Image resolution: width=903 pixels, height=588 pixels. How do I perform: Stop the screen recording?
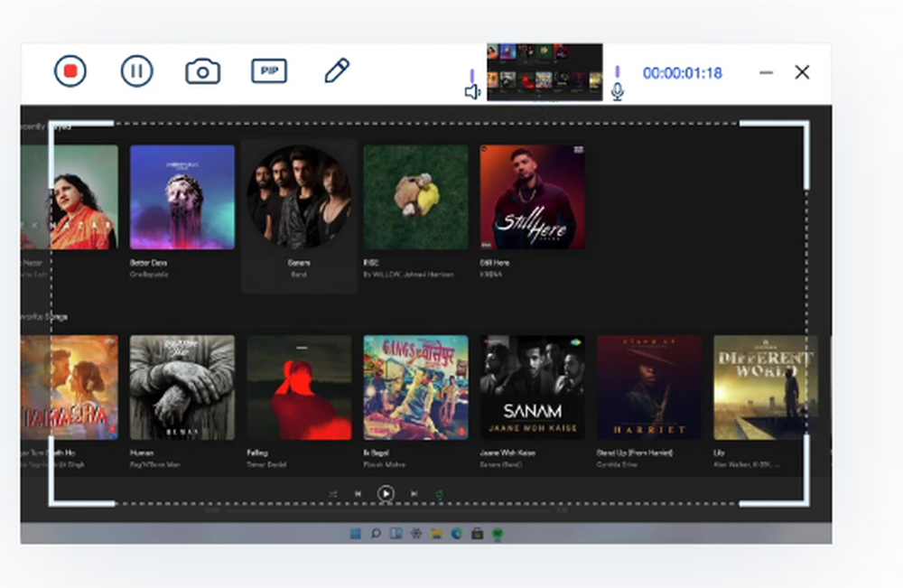[70, 71]
